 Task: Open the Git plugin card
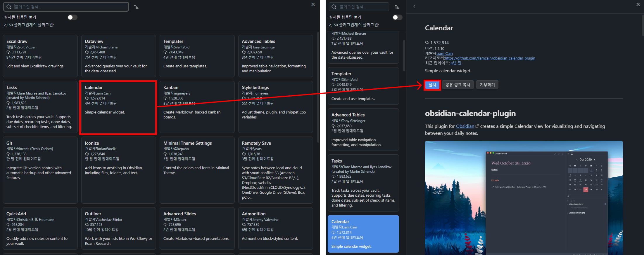tap(40, 170)
